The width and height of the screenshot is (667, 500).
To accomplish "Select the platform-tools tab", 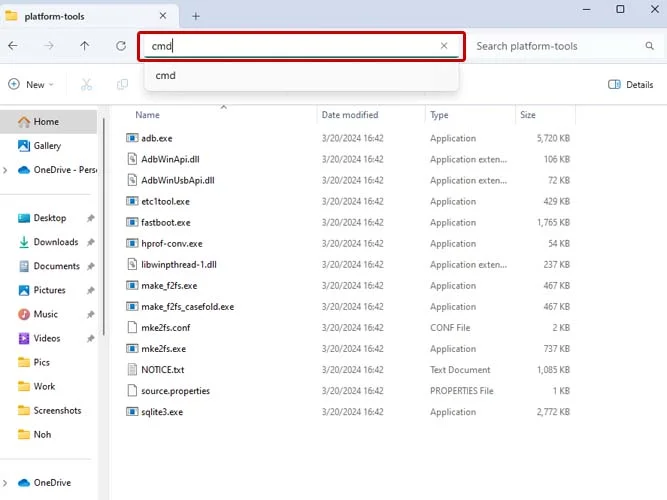I will 88,16.
